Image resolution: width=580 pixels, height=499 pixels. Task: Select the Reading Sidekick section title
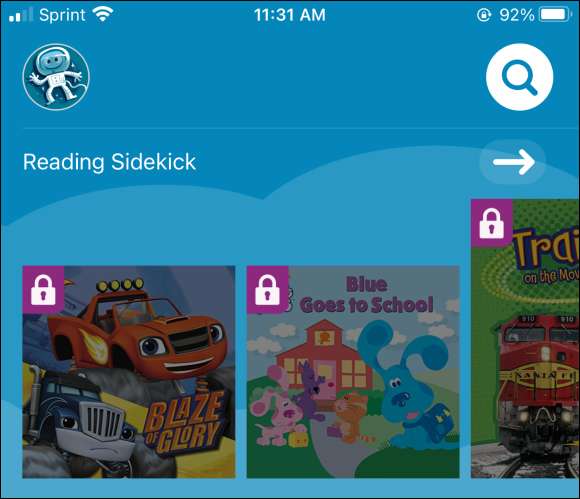point(109,162)
